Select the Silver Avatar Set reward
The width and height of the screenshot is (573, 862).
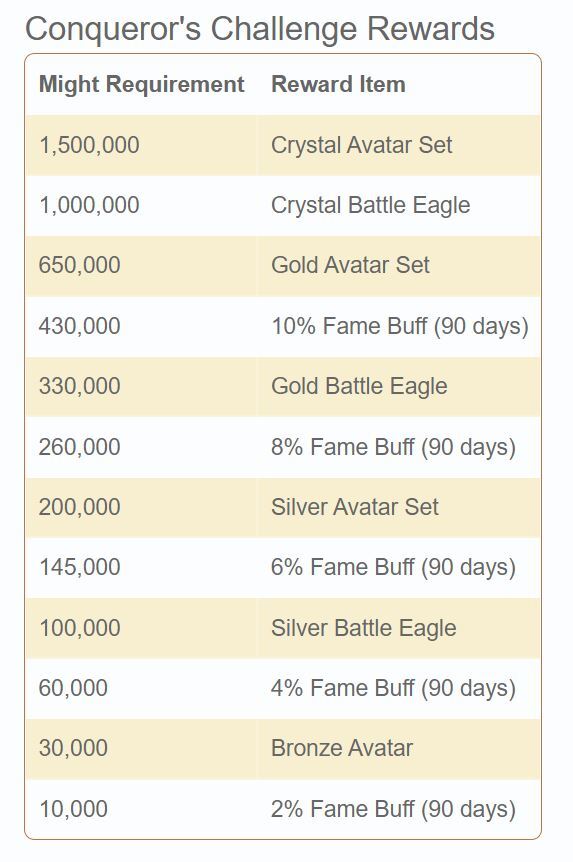(x=355, y=507)
